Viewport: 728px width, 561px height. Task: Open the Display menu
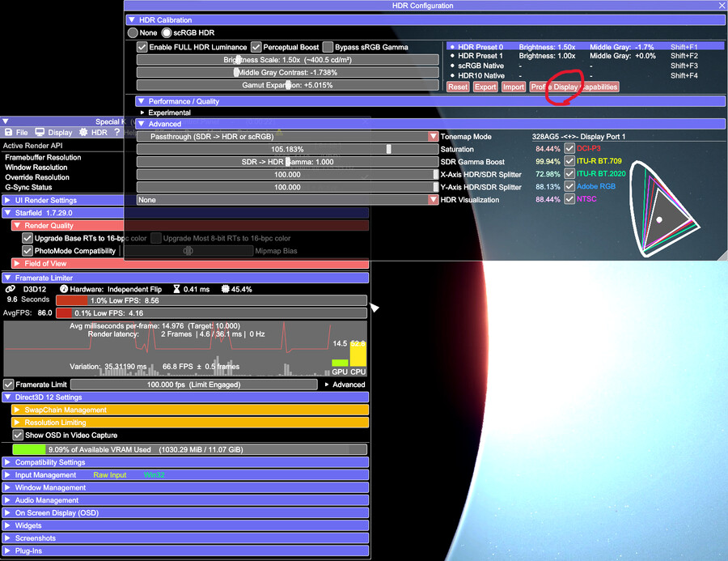[54, 133]
